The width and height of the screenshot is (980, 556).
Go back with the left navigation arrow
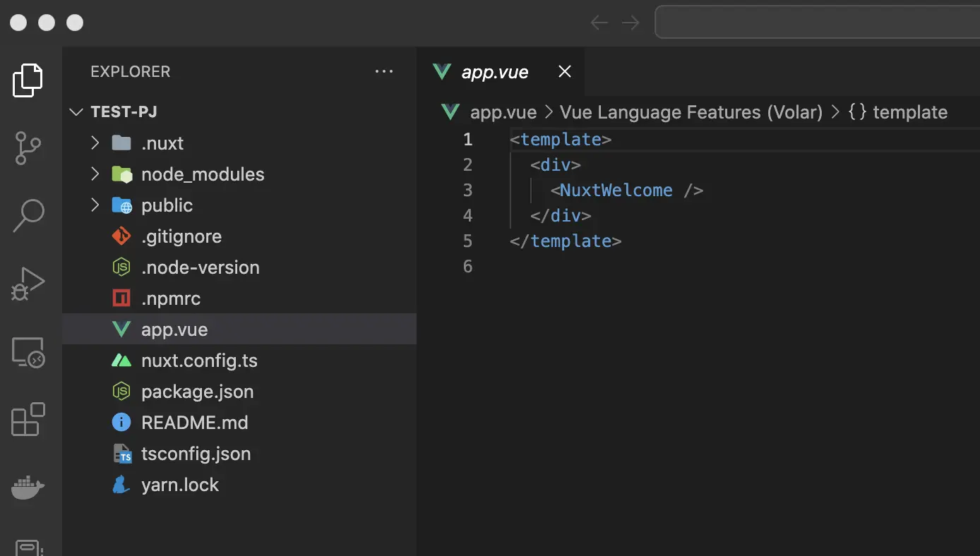[x=599, y=23]
